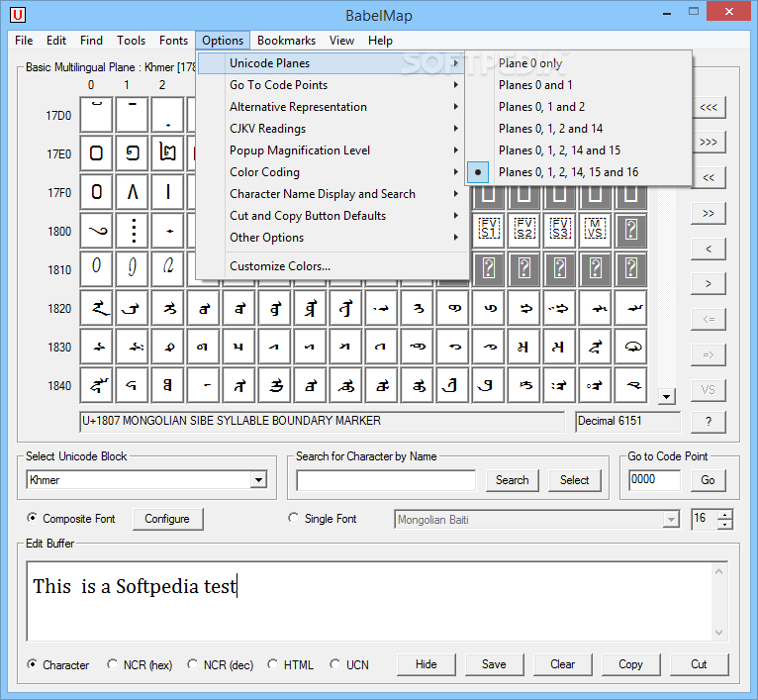The height and width of the screenshot is (700, 758).
Task: Click the >>> navigation button
Action: pos(709,143)
